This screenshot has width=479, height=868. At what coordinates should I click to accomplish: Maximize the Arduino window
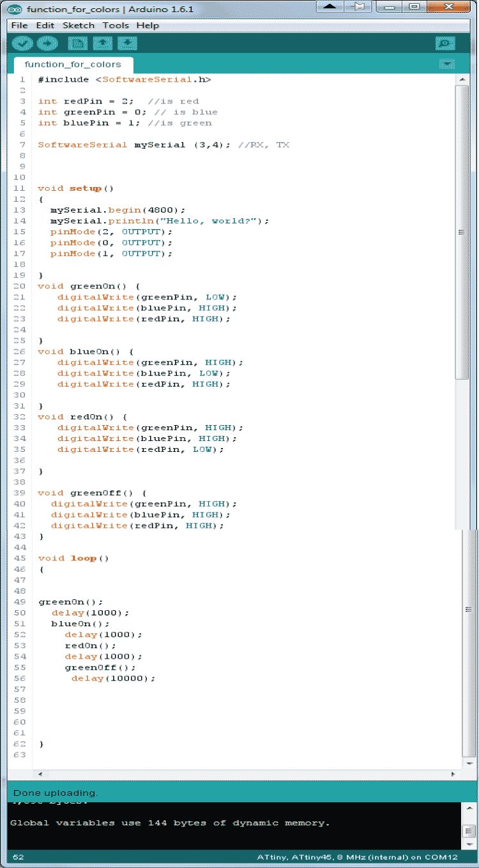point(414,6)
